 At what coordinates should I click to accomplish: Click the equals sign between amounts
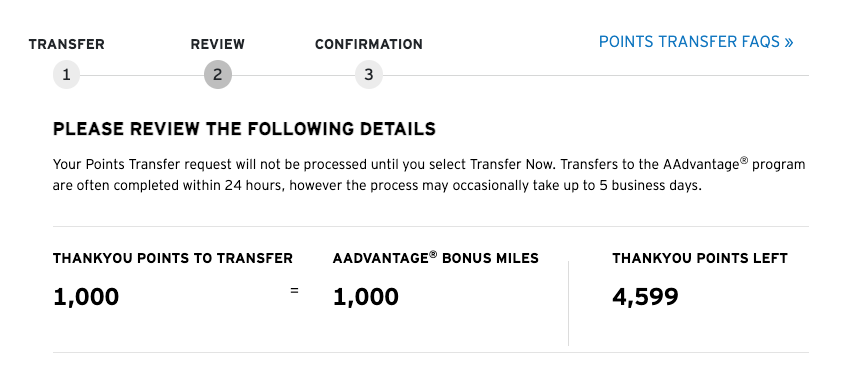point(294,291)
